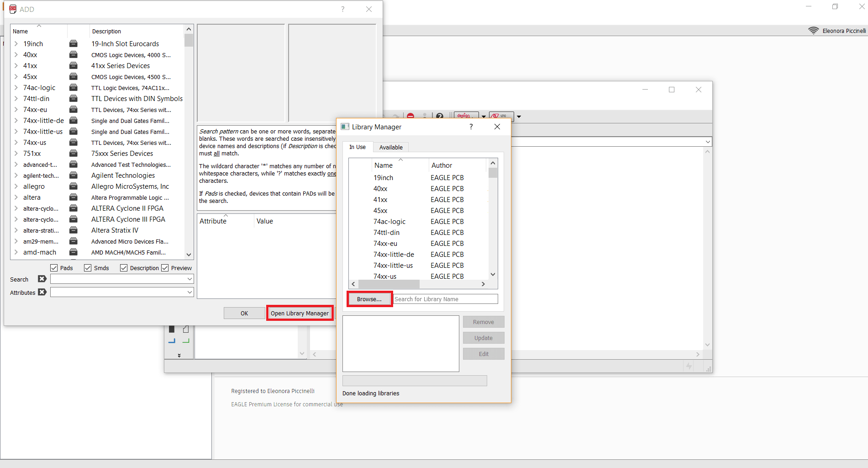Image resolution: width=868 pixels, height=468 pixels.
Task: Click the LTC toolbar button
Action: click(501, 117)
